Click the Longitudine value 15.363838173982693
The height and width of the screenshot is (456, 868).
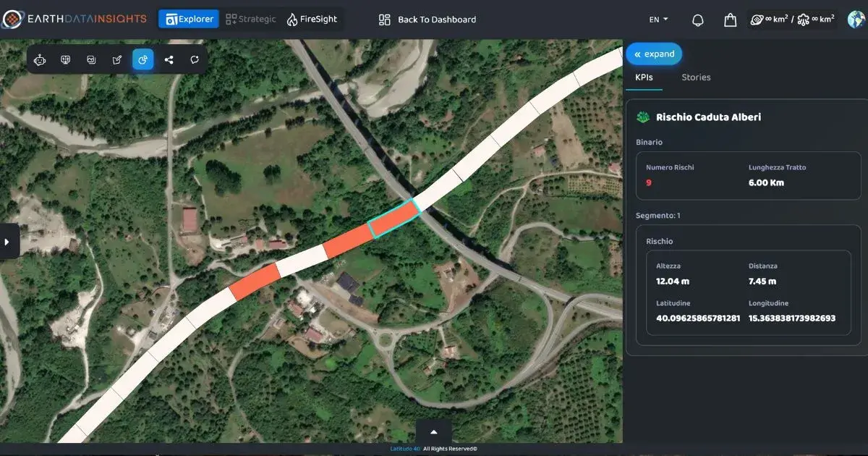pos(792,318)
